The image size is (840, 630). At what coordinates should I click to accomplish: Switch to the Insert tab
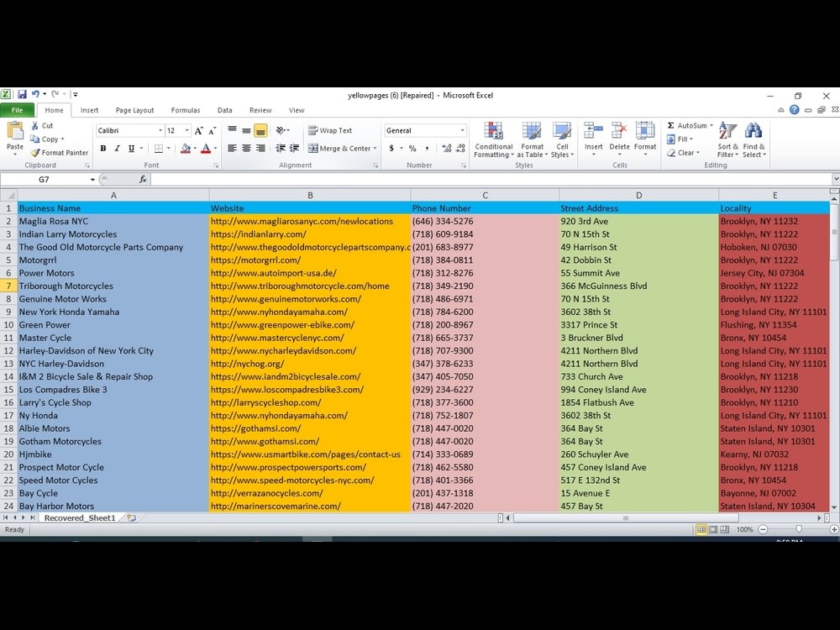[x=90, y=110]
